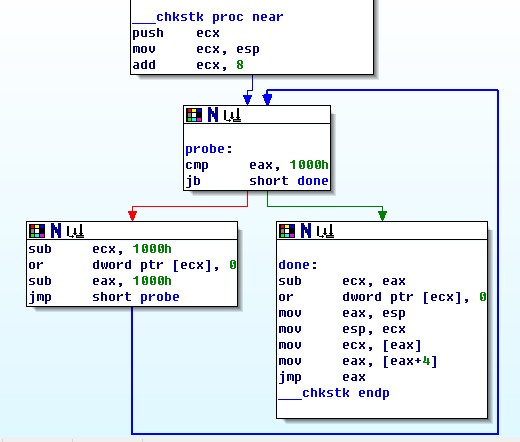520x442 pixels.
Task: Select the jmp eax instruction
Action: (322, 377)
